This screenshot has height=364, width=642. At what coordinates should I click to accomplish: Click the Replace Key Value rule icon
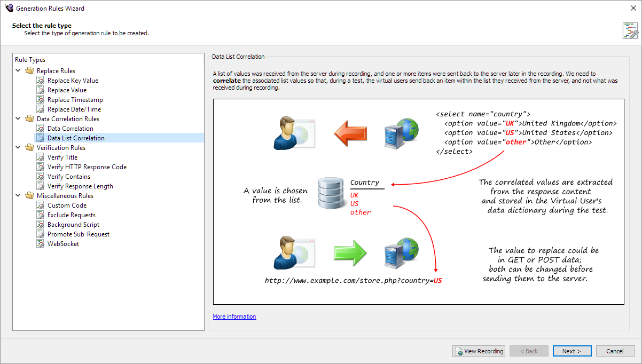pyautogui.click(x=40, y=81)
